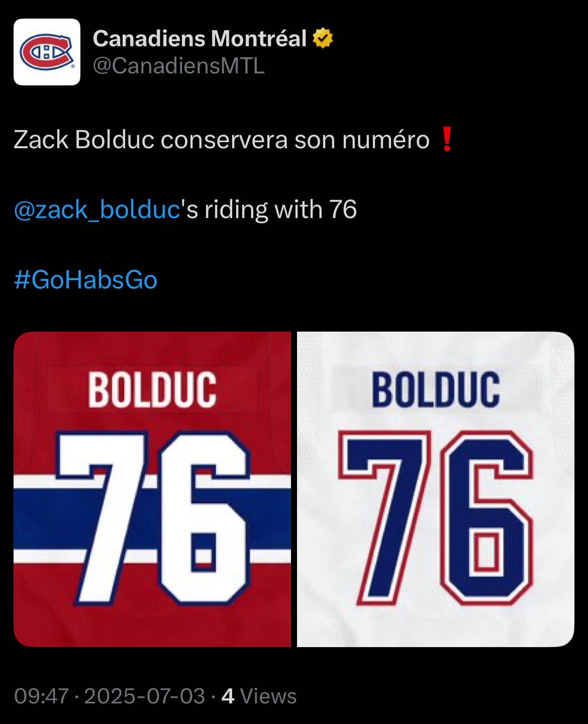Open the Canadiens logo profile avatar

(x=47, y=52)
